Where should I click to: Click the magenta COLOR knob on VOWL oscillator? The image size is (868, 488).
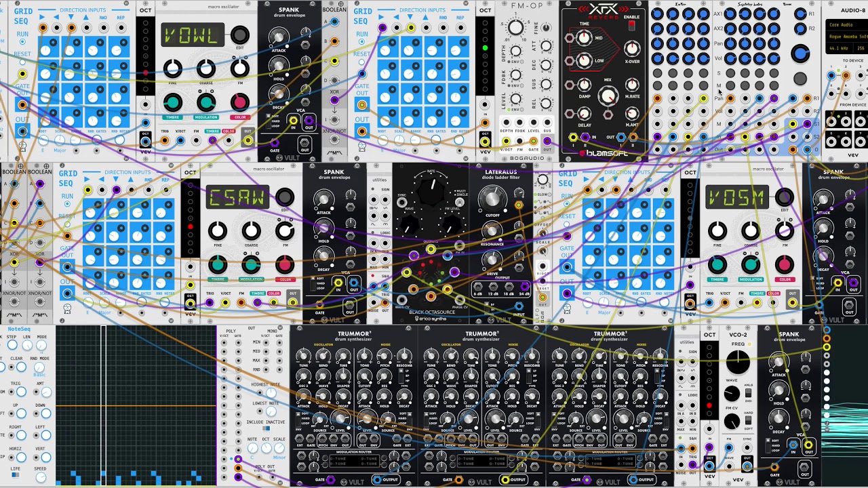click(x=239, y=102)
